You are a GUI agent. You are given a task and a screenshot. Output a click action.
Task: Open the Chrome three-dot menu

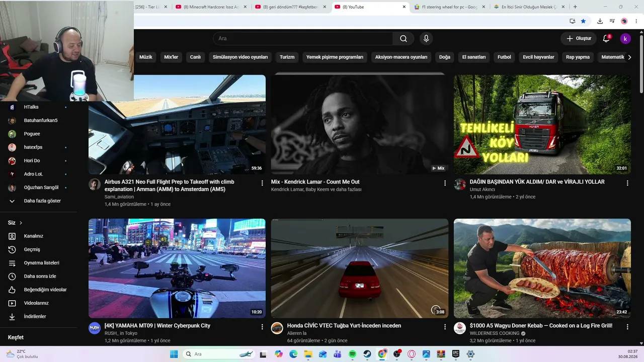click(636, 21)
